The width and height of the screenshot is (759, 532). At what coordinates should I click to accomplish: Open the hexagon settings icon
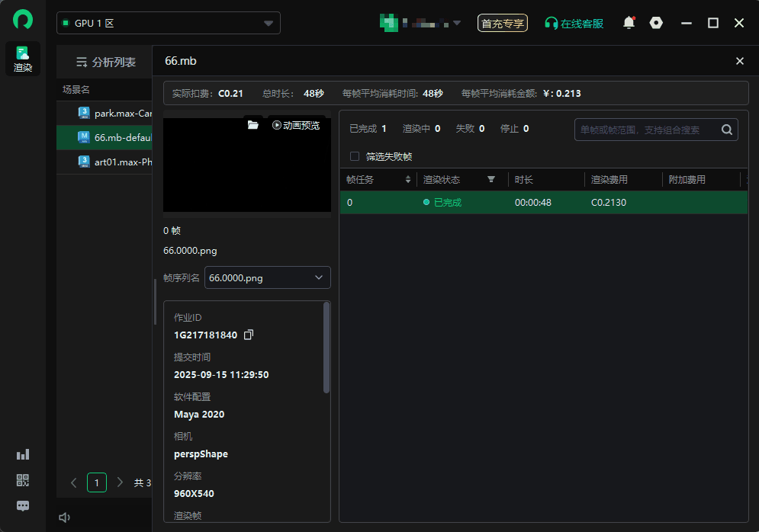pos(656,23)
